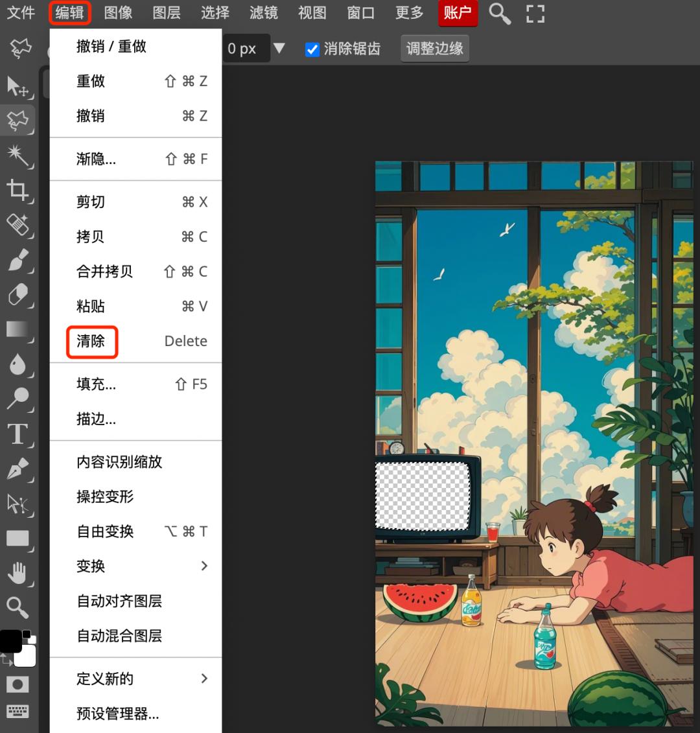Screen dimensions: 700x733
Task: Reset colors to default black and white
Action: [x=29, y=636]
